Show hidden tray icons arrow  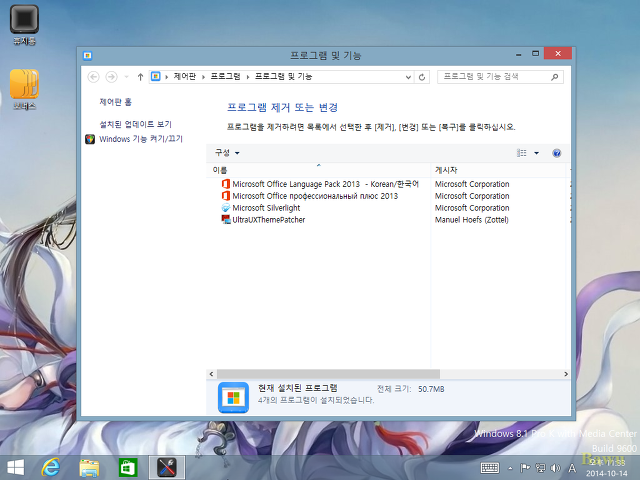point(510,468)
